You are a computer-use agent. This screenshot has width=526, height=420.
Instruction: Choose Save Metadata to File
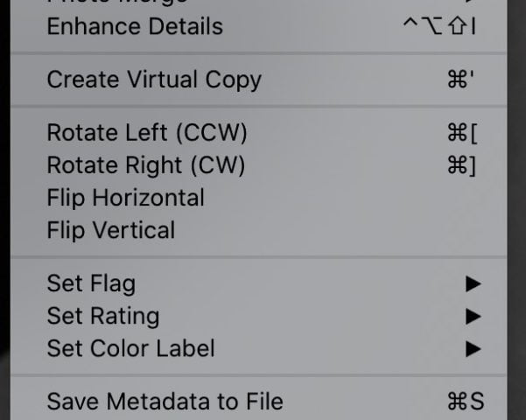pyautogui.click(x=165, y=402)
